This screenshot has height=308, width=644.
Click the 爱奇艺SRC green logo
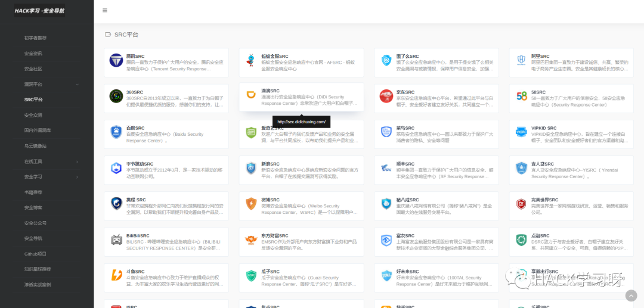251,132
